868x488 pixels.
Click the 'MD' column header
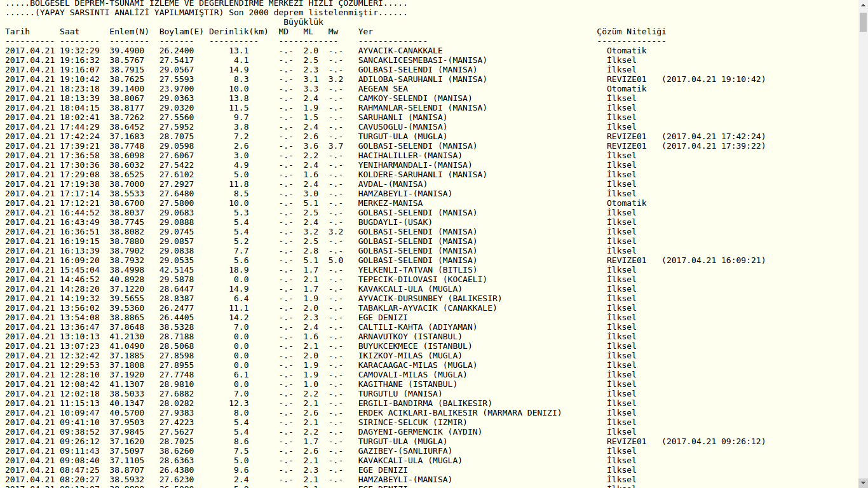(x=283, y=32)
